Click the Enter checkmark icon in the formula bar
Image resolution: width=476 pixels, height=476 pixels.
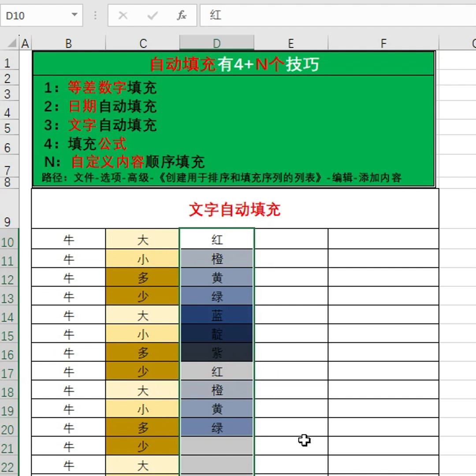(x=152, y=15)
